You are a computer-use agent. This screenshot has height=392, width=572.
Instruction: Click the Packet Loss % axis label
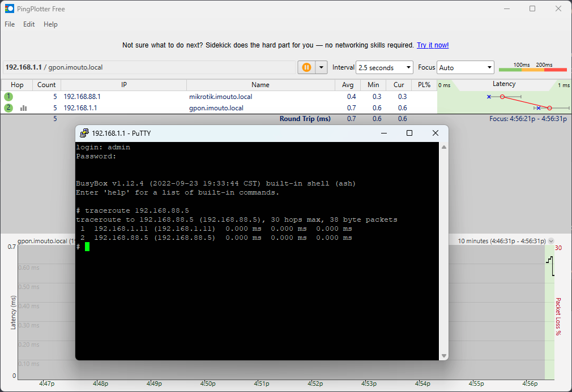pyautogui.click(x=558, y=316)
